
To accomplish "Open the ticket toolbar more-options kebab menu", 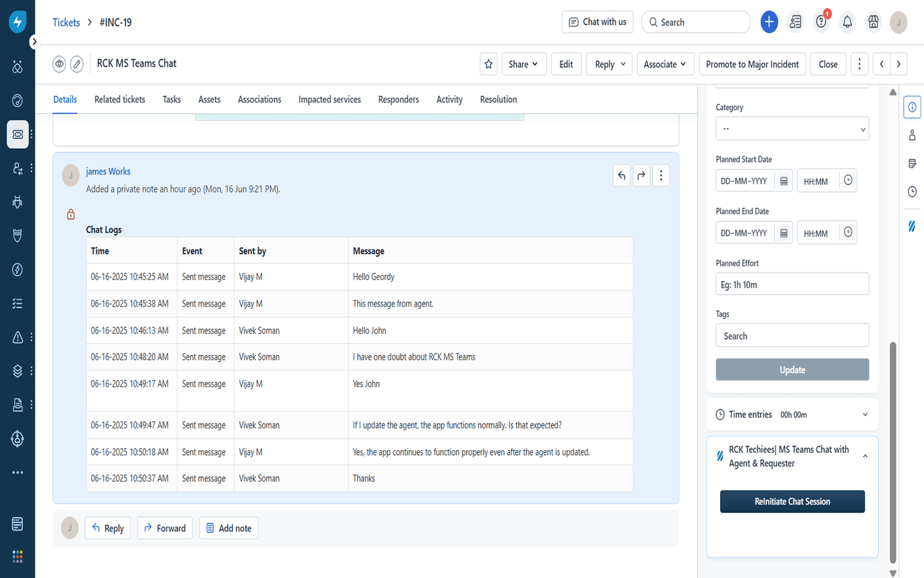I will pos(859,64).
